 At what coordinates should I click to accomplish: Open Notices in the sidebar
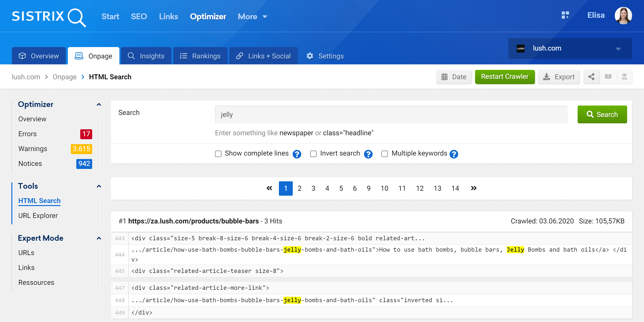pyautogui.click(x=30, y=164)
